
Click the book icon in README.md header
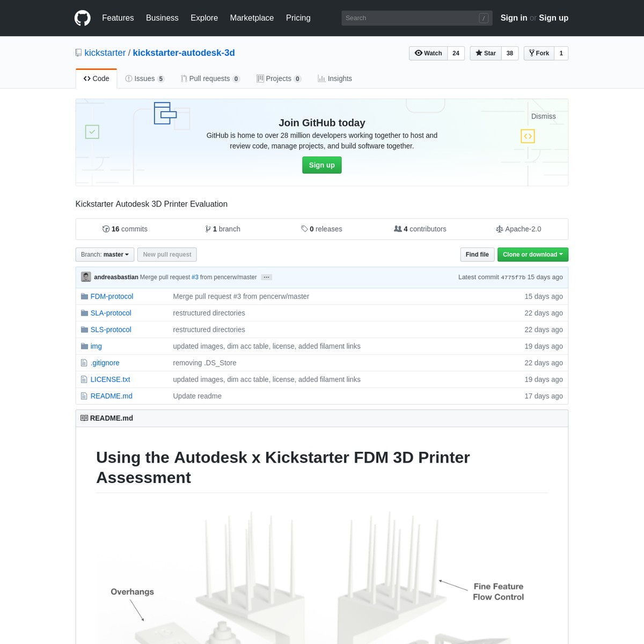(x=84, y=418)
